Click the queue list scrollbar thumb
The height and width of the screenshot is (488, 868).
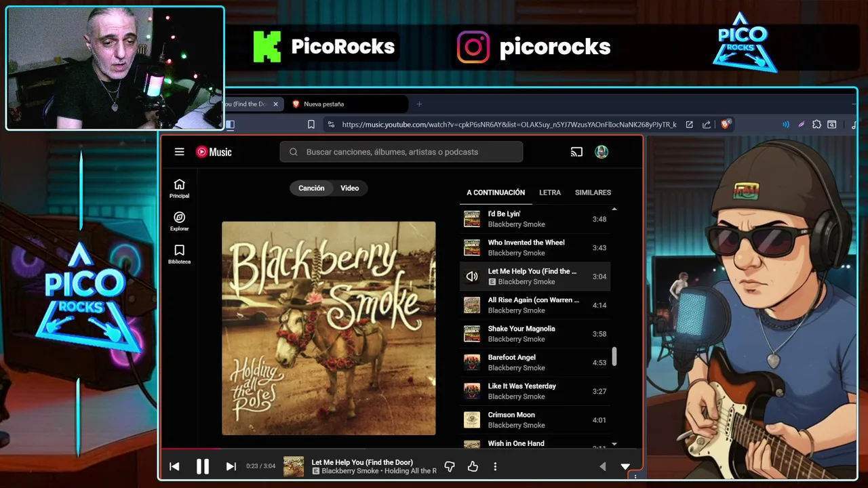[614, 357]
